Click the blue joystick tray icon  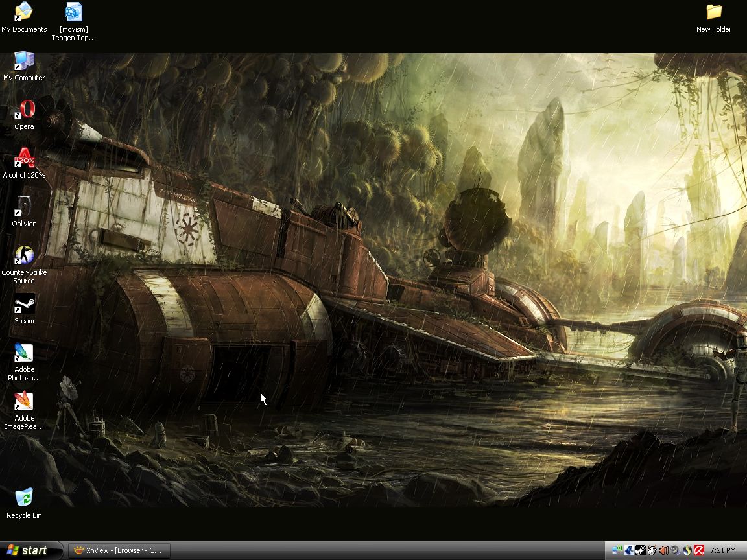point(629,550)
